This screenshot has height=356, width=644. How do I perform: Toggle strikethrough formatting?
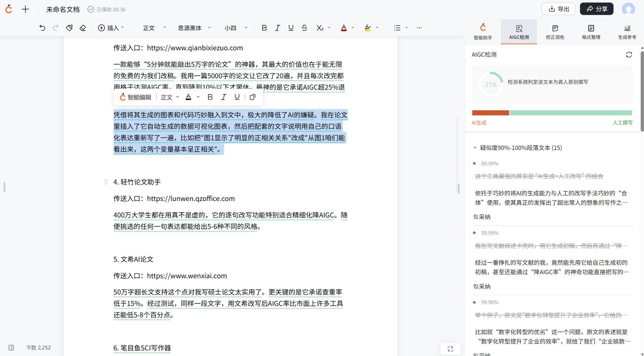pos(304,28)
